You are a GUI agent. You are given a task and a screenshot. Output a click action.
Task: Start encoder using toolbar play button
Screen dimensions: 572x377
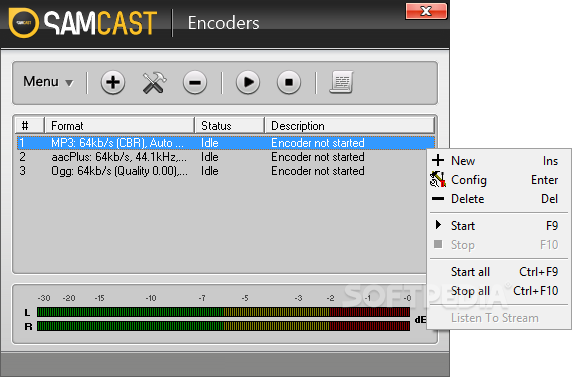[x=248, y=82]
